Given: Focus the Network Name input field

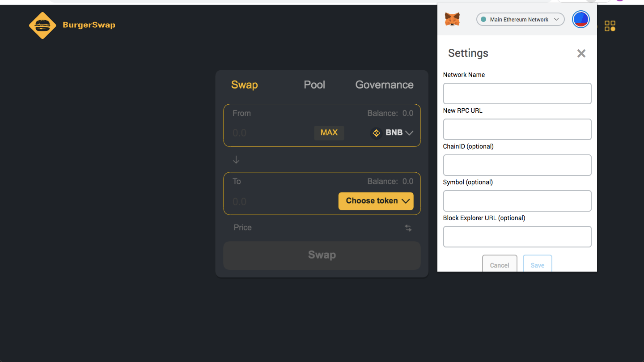Looking at the screenshot, I should pos(517,94).
